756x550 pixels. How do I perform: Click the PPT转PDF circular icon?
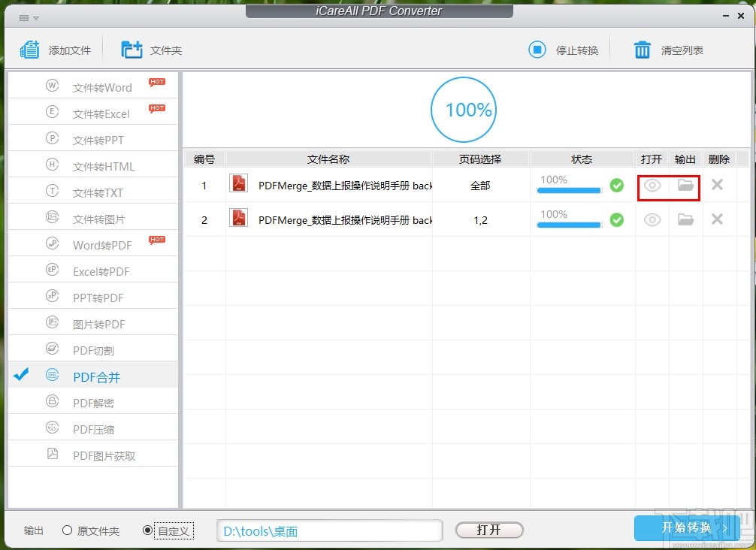52,296
